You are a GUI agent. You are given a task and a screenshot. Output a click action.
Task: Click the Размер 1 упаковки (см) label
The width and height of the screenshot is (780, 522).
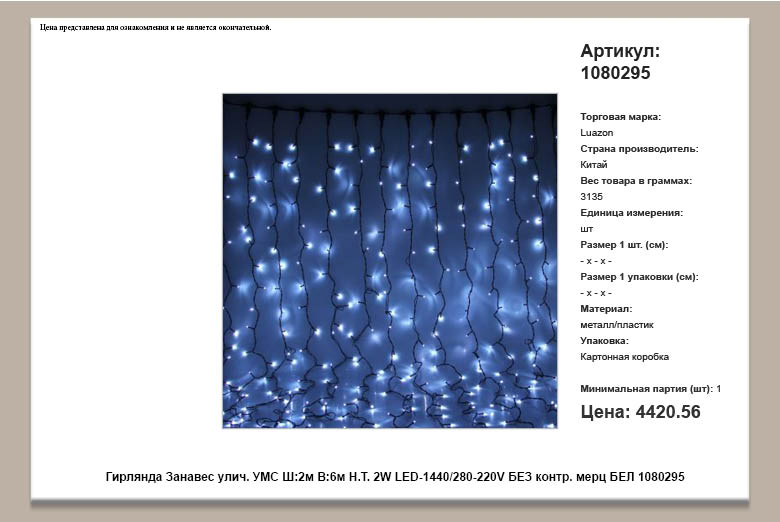point(639,277)
